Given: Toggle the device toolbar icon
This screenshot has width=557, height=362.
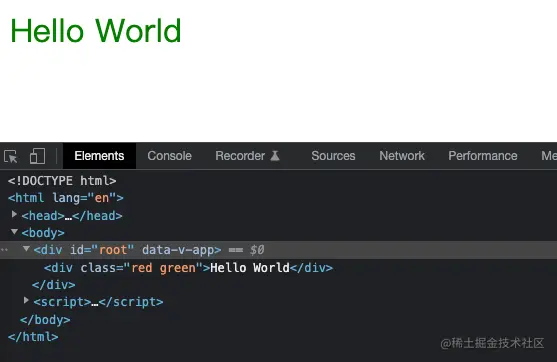Looking at the screenshot, I should [37, 156].
